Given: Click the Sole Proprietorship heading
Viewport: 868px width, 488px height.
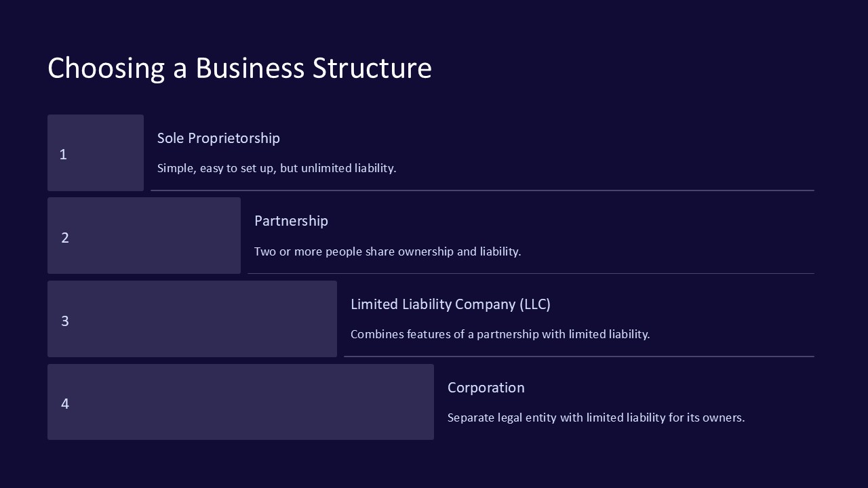Looking at the screenshot, I should point(218,138).
